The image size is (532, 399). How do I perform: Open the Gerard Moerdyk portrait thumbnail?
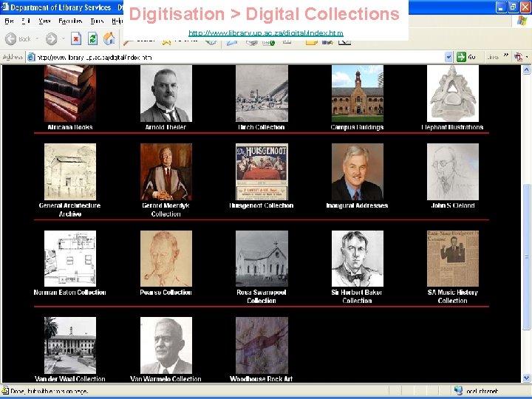click(166, 171)
